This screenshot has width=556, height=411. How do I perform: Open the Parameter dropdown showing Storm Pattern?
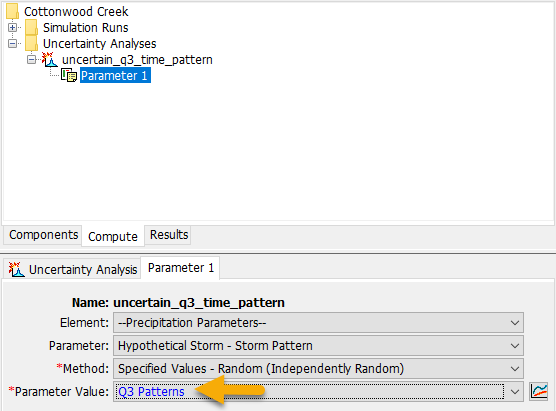click(318, 346)
